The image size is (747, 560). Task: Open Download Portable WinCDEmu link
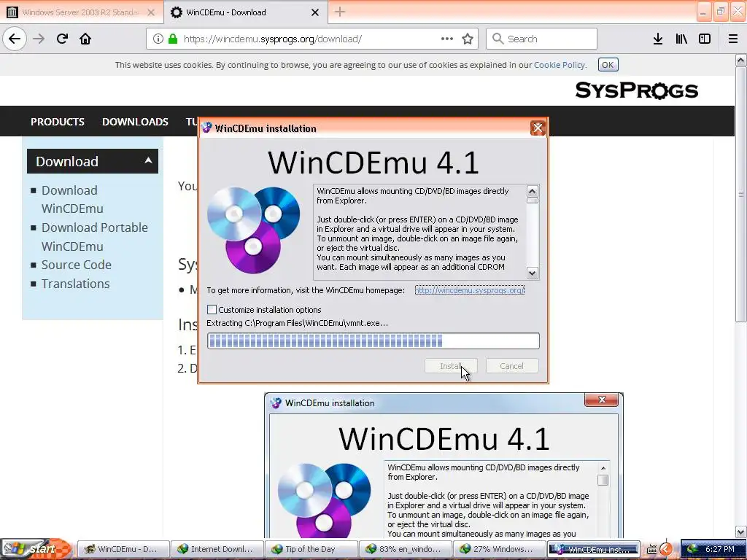click(x=95, y=237)
